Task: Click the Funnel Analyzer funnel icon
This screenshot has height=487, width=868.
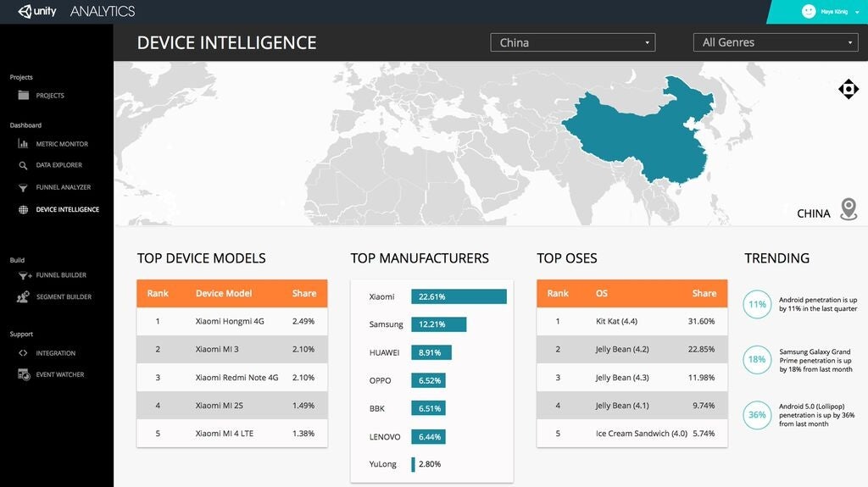Action: coord(23,188)
